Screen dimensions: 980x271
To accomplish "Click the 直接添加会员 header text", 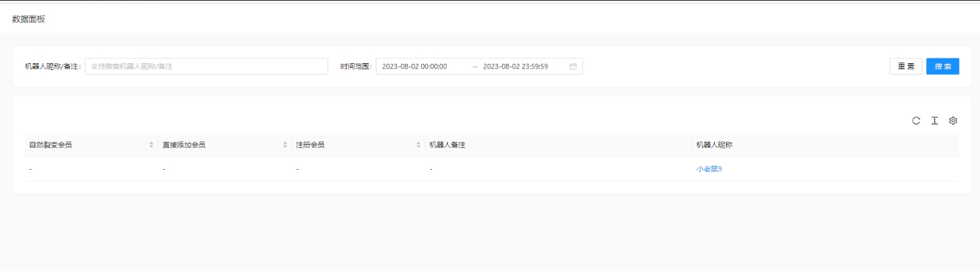I will pos(184,145).
